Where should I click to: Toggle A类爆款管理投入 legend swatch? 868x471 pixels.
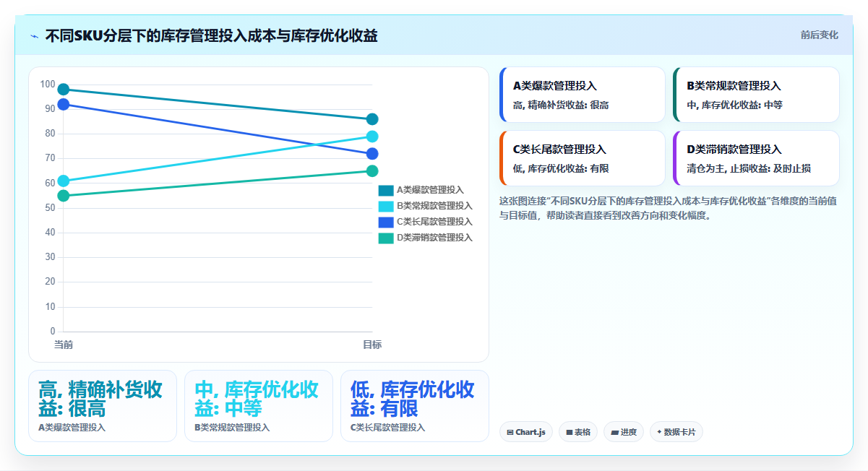386,190
